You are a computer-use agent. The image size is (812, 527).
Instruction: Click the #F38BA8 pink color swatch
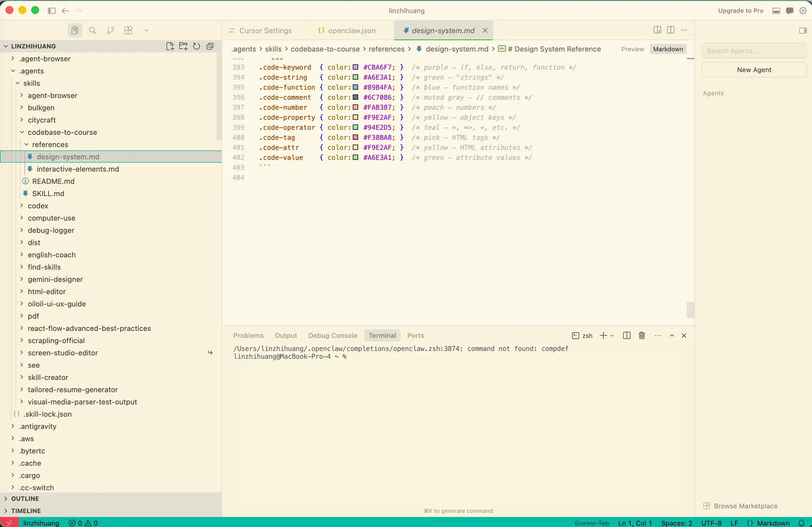pyautogui.click(x=356, y=137)
